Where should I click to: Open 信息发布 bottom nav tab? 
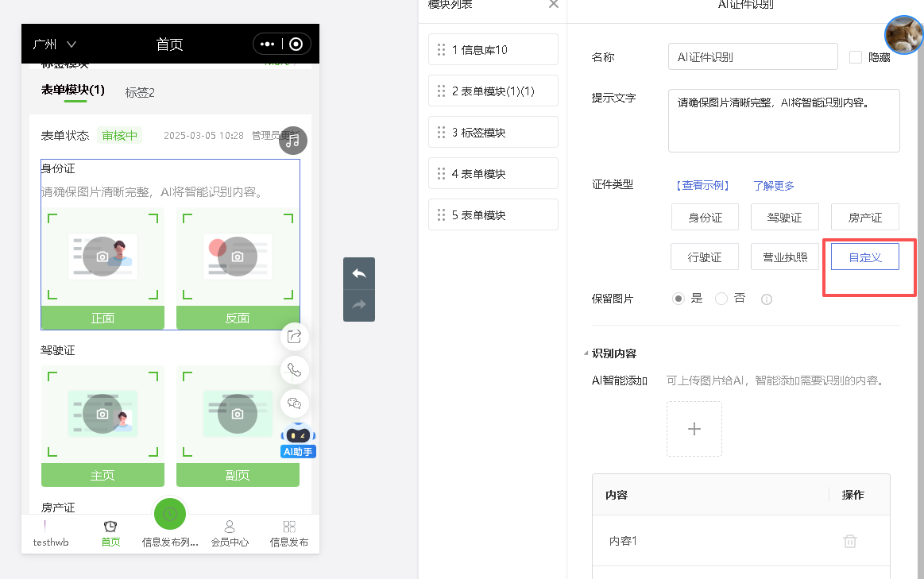point(288,534)
